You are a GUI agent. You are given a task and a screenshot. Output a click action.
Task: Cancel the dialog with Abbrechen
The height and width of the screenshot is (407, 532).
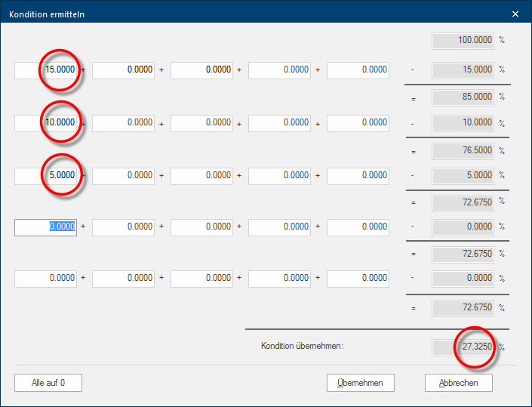click(458, 383)
